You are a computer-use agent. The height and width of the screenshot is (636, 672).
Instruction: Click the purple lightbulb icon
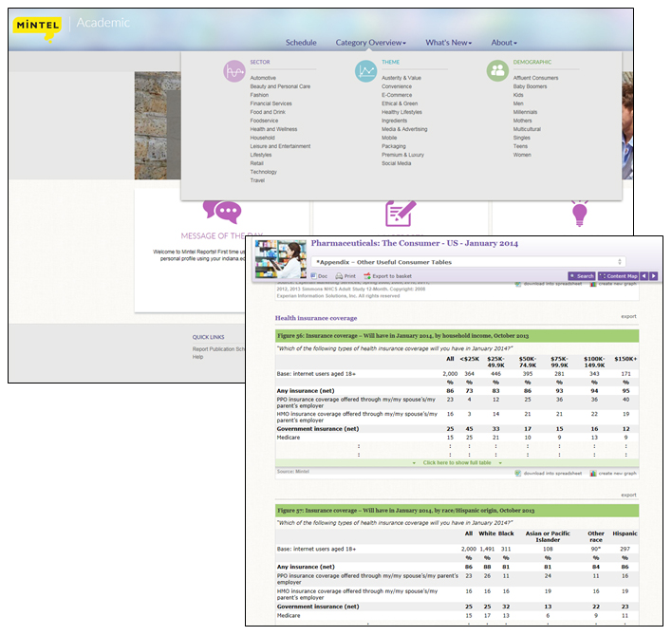click(x=579, y=213)
